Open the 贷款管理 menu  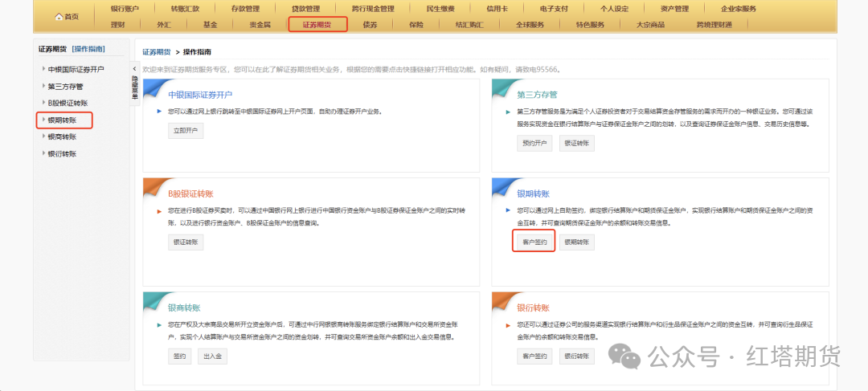click(x=305, y=9)
